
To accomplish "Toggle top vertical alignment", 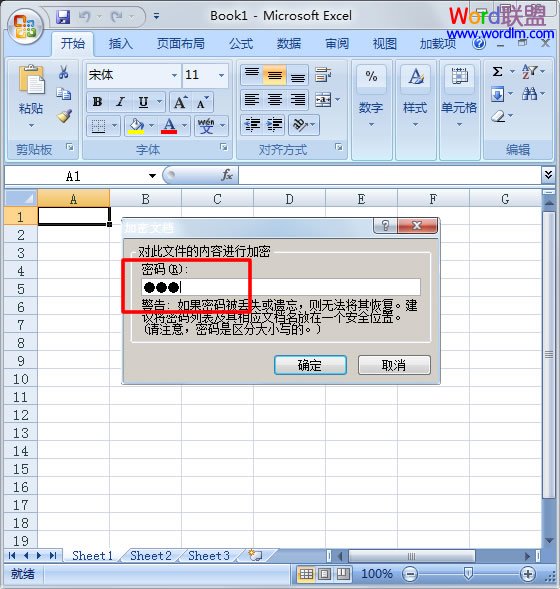I will pyautogui.click(x=252, y=74).
